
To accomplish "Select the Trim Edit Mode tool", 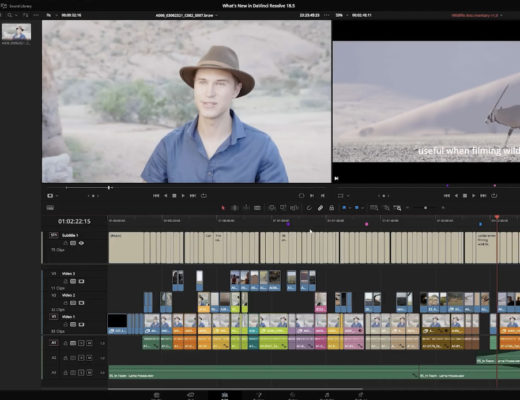I will coord(235,208).
